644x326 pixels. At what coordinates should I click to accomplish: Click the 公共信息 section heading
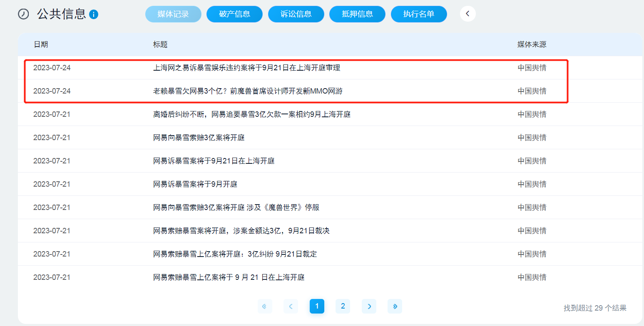point(61,14)
